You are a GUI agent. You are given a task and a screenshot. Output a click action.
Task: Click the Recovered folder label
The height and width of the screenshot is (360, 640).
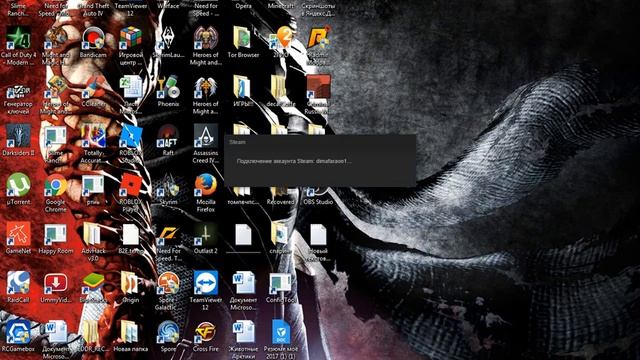point(280,202)
